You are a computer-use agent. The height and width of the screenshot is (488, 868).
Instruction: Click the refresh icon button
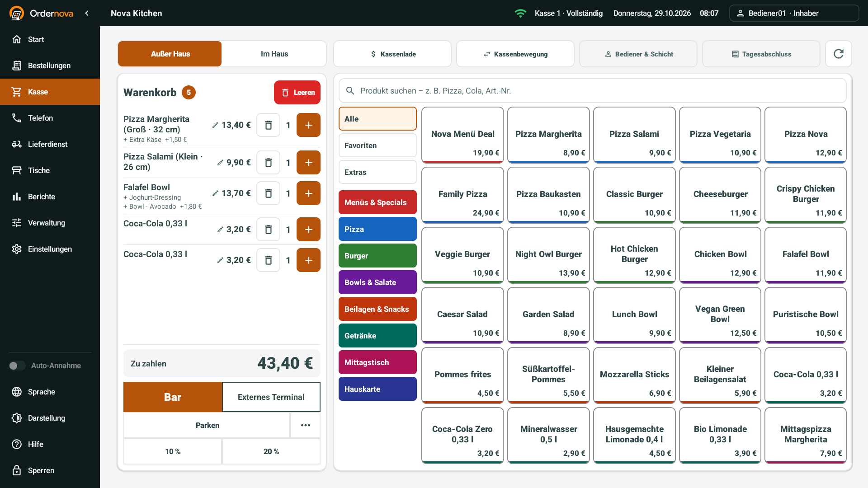point(838,54)
